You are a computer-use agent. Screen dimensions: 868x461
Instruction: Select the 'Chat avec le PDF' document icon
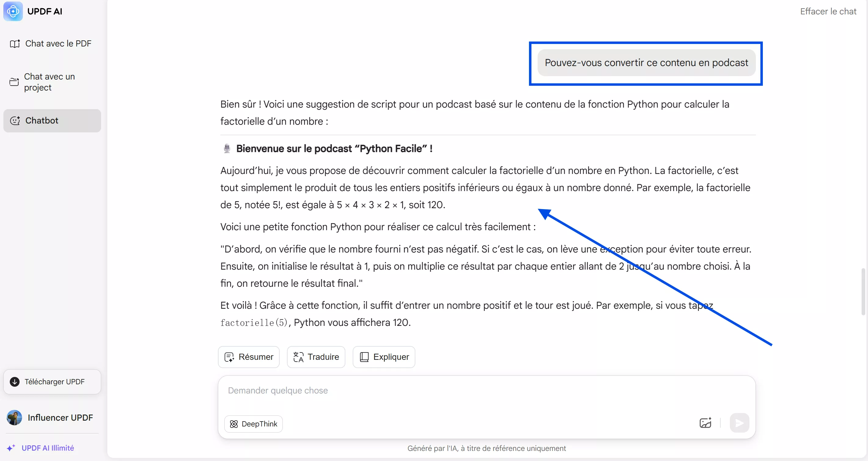coord(15,43)
